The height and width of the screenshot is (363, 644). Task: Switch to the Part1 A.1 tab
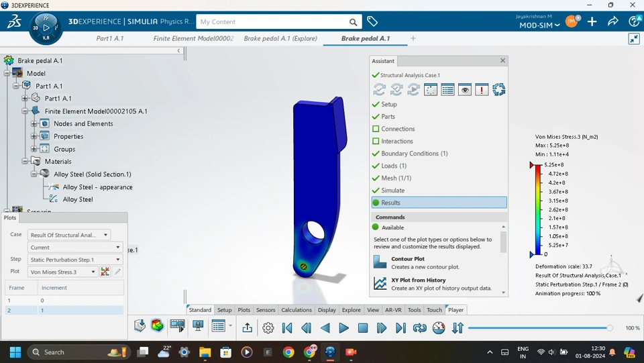coord(109,39)
